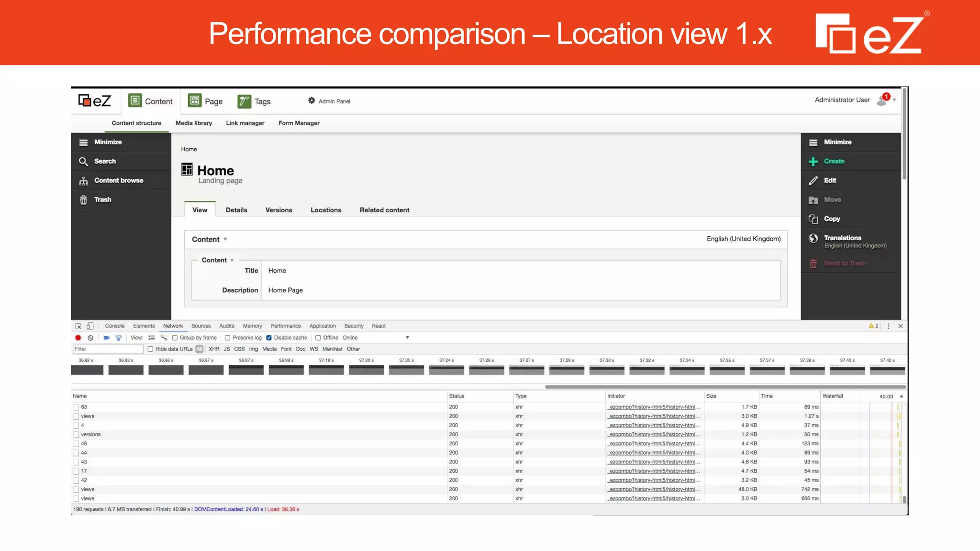Sort requests by Time column
Image resolution: width=980 pixels, height=551 pixels.
click(790, 397)
